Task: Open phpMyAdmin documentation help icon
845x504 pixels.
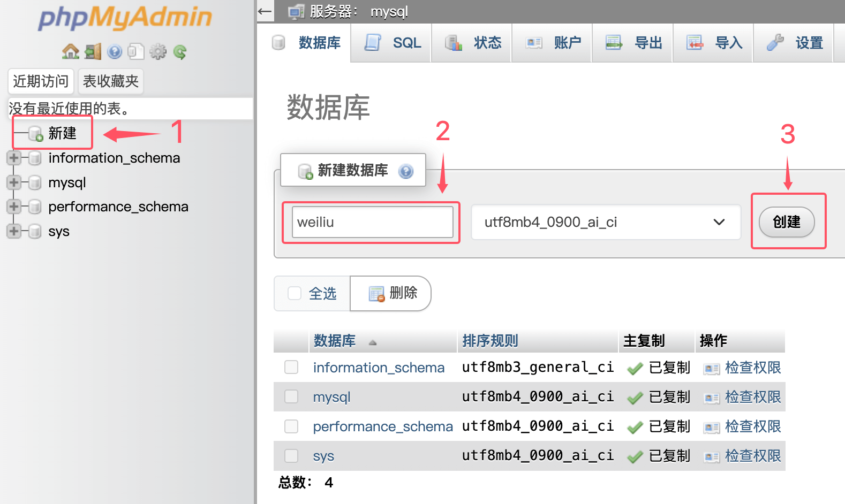Action: (x=115, y=51)
